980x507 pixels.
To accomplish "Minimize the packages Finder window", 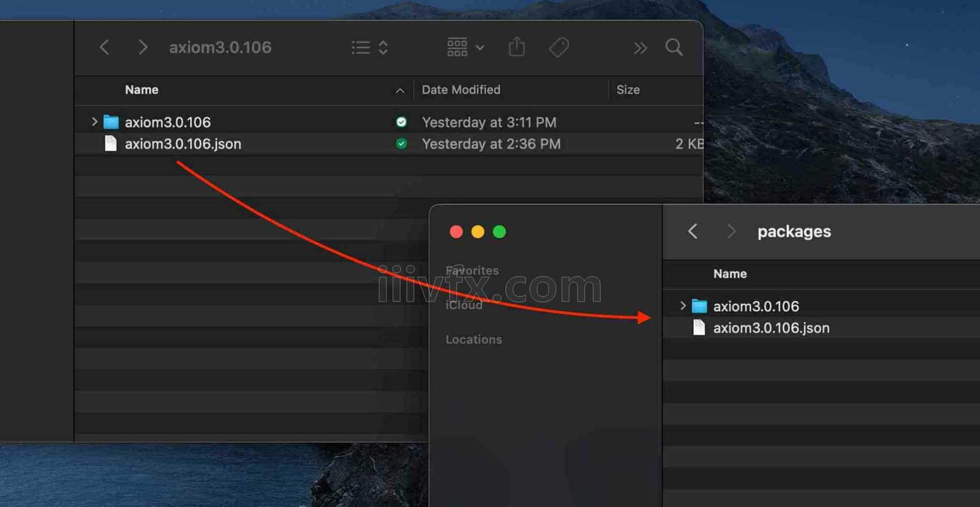I will [x=478, y=232].
